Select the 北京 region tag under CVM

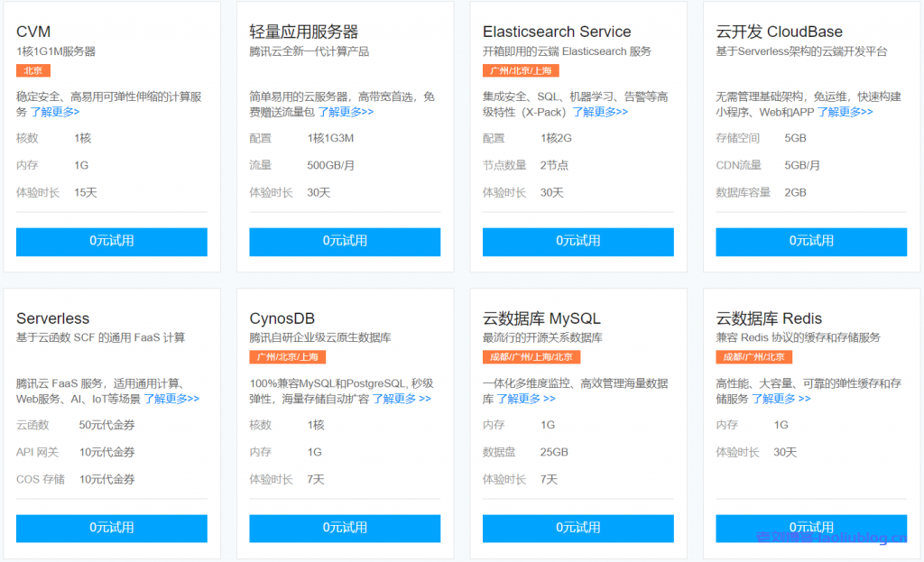coord(32,69)
